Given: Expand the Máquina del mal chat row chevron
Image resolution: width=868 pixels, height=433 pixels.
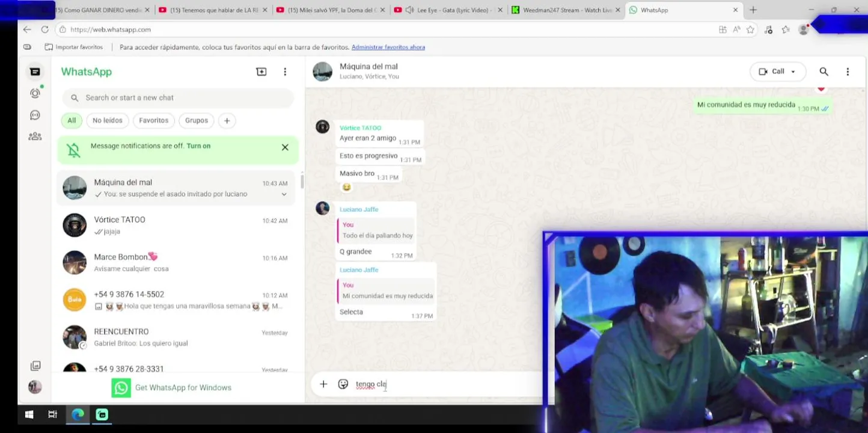Looking at the screenshot, I should pos(284,194).
